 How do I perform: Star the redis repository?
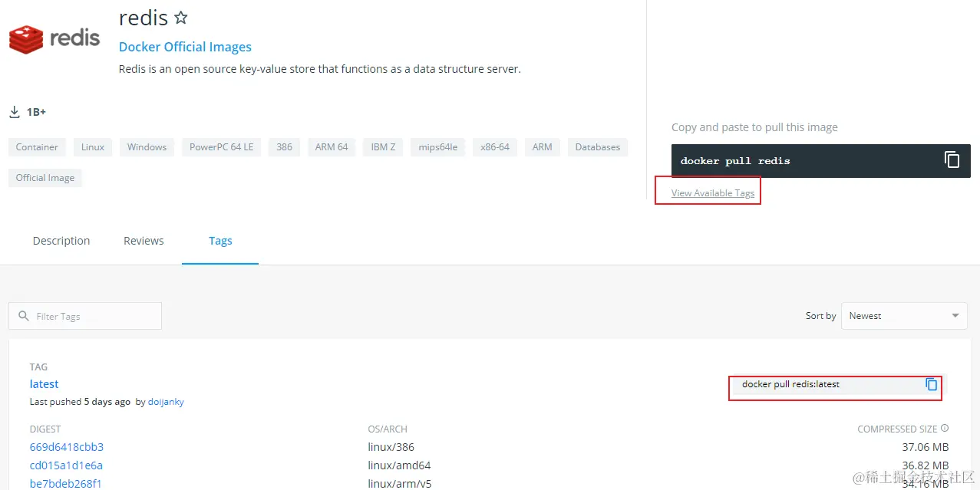point(181,17)
